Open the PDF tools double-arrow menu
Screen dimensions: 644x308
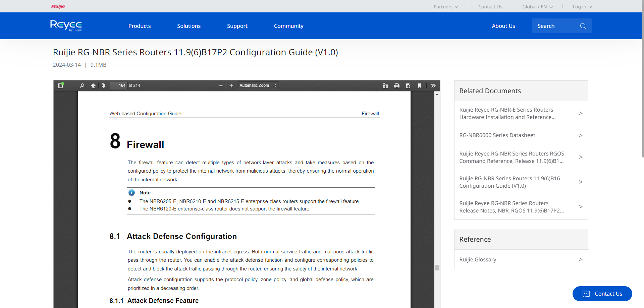coord(433,86)
